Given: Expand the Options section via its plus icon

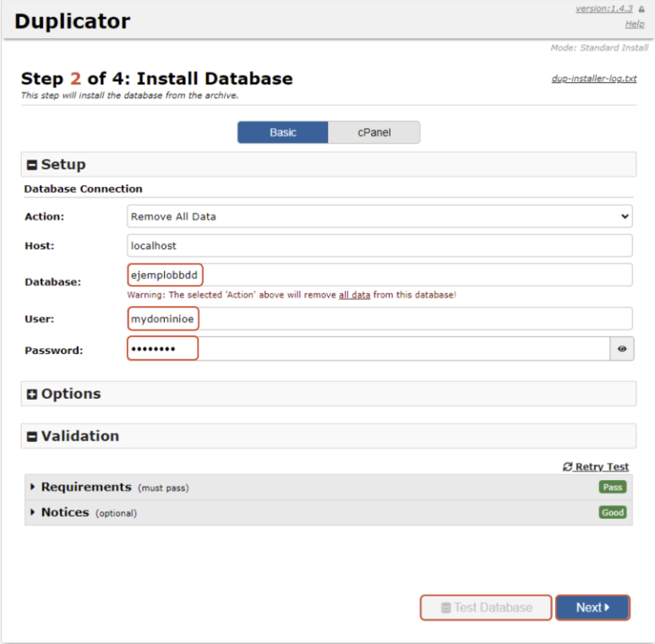Looking at the screenshot, I should pos(32,394).
